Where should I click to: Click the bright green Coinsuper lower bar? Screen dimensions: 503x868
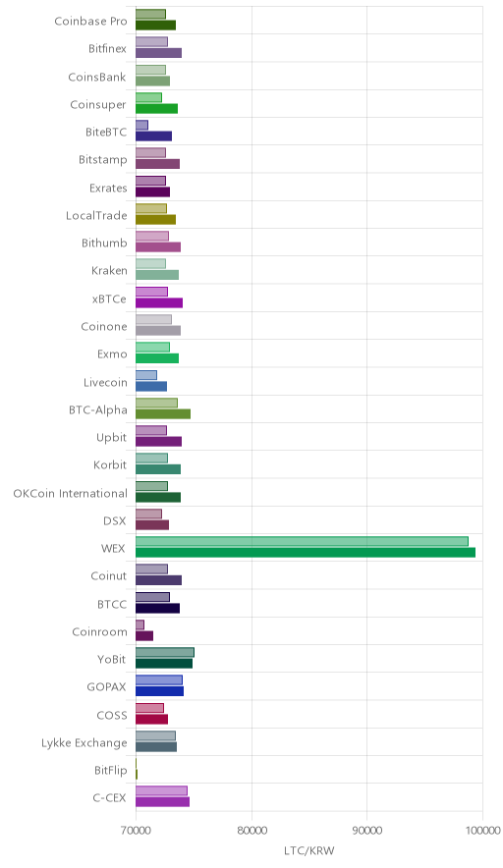[157, 108]
